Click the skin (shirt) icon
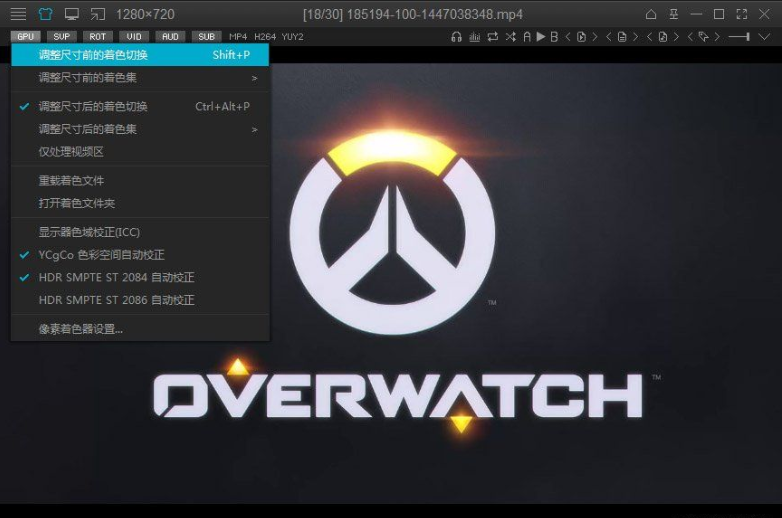This screenshot has width=782, height=518. click(x=45, y=14)
